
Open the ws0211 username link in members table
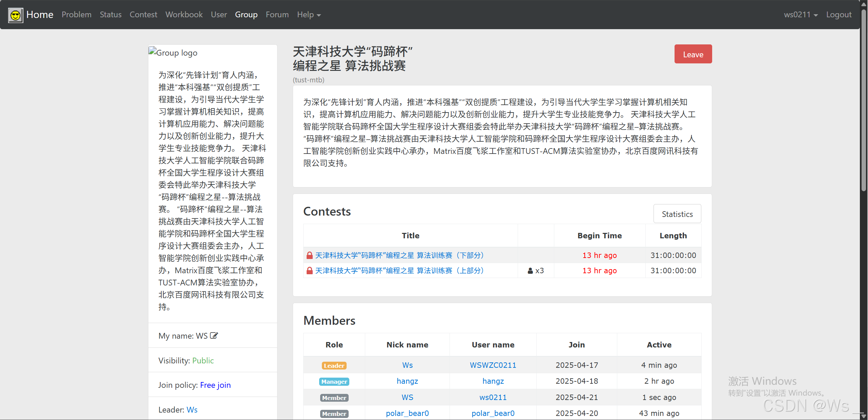pos(493,398)
